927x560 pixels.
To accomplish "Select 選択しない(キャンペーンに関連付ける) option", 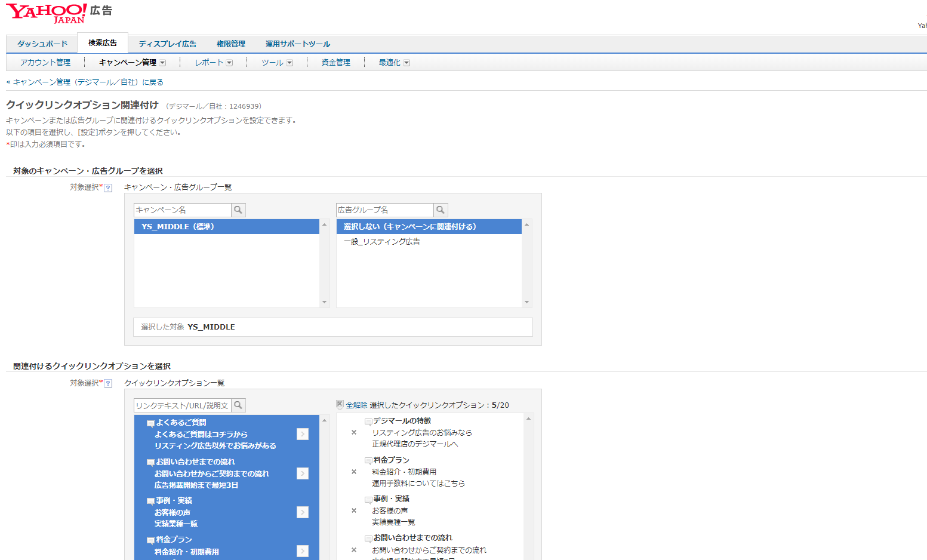I will point(429,227).
